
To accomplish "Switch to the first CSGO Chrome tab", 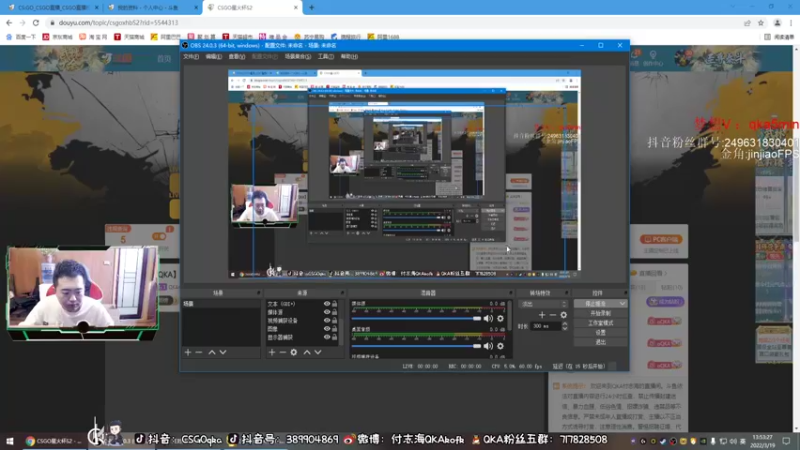I will point(53,8).
